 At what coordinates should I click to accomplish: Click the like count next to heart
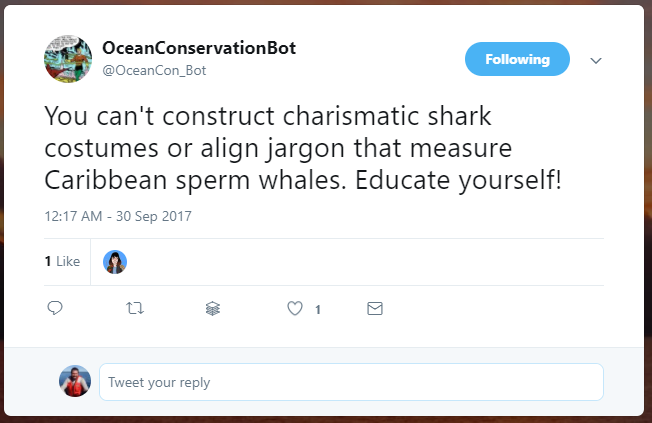tap(318, 310)
